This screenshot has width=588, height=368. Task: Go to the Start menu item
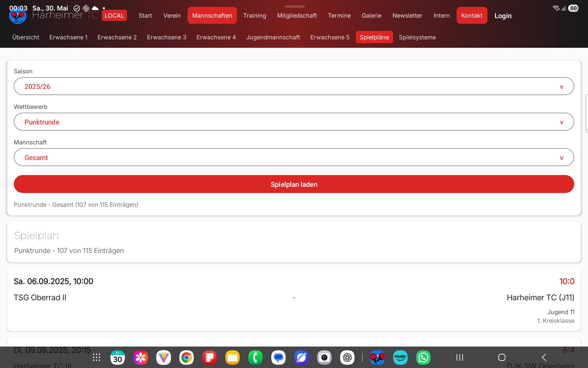pyautogui.click(x=145, y=16)
